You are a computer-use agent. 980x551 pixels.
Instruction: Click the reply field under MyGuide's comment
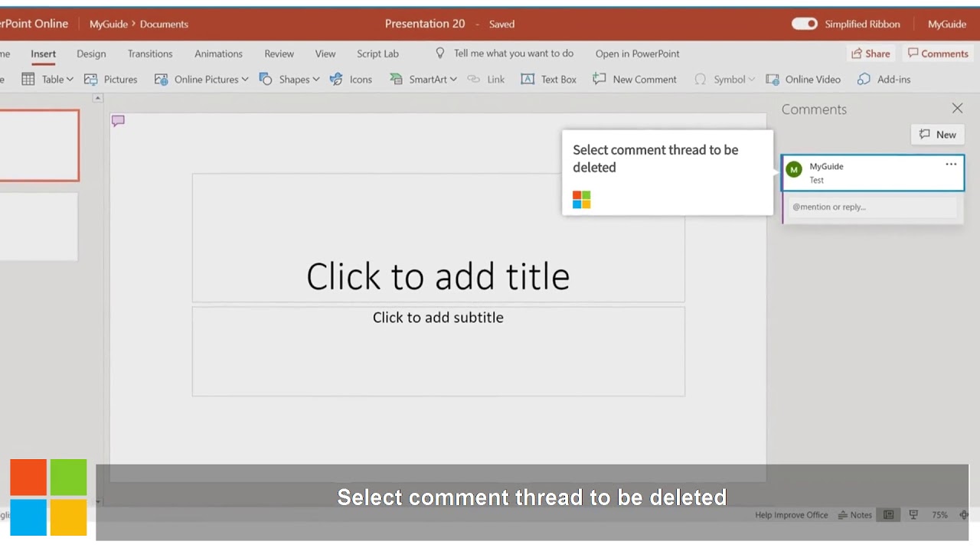tap(871, 207)
